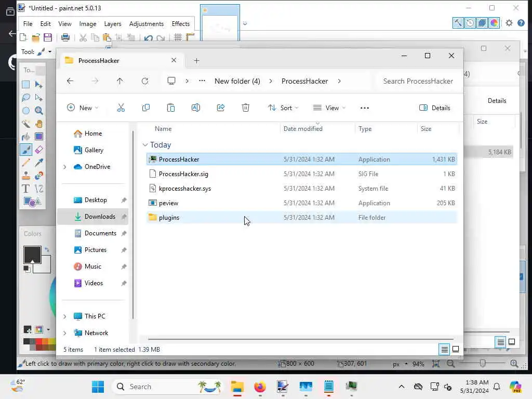The height and width of the screenshot is (399, 532).
Task: Click New folder (4) breadcrumb
Action: pyautogui.click(x=237, y=81)
